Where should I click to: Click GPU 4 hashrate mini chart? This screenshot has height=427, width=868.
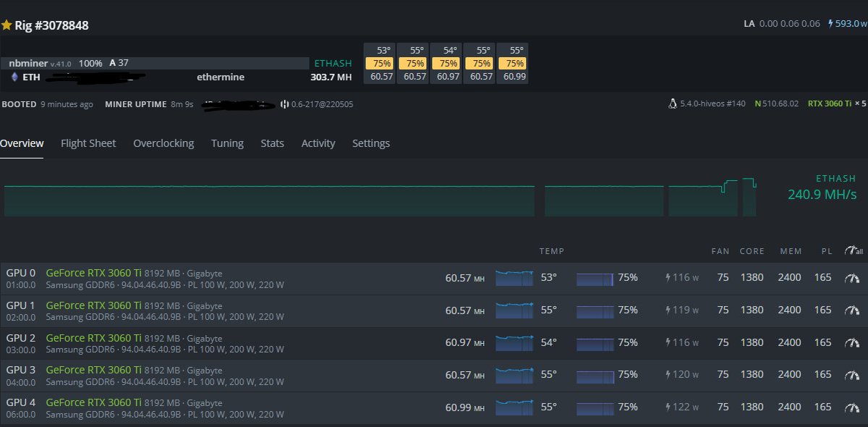point(514,407)
